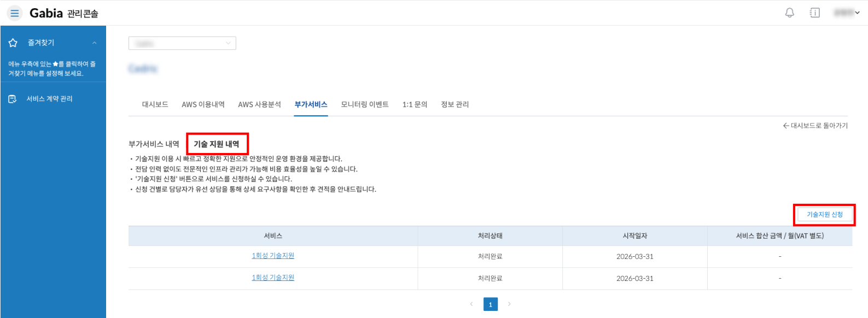
Task: Switch to the 부가서비스 내역 sub-tab
Action: pos(154,144)
